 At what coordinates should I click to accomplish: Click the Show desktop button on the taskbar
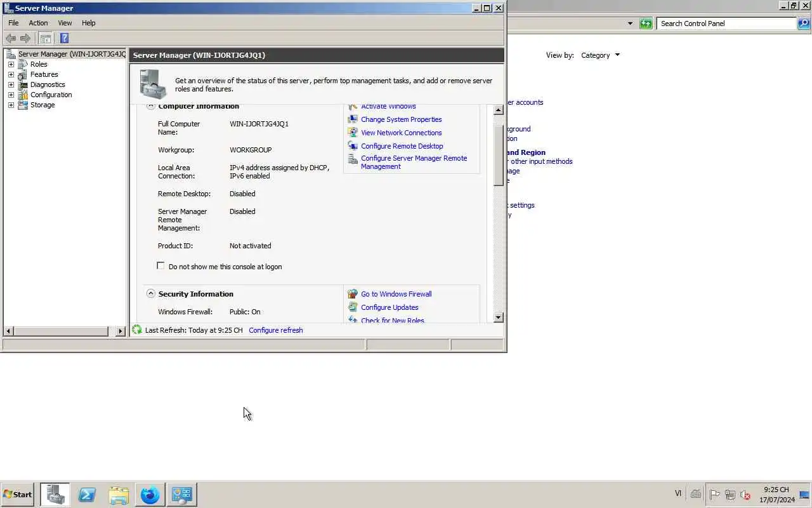pos(806,494)
